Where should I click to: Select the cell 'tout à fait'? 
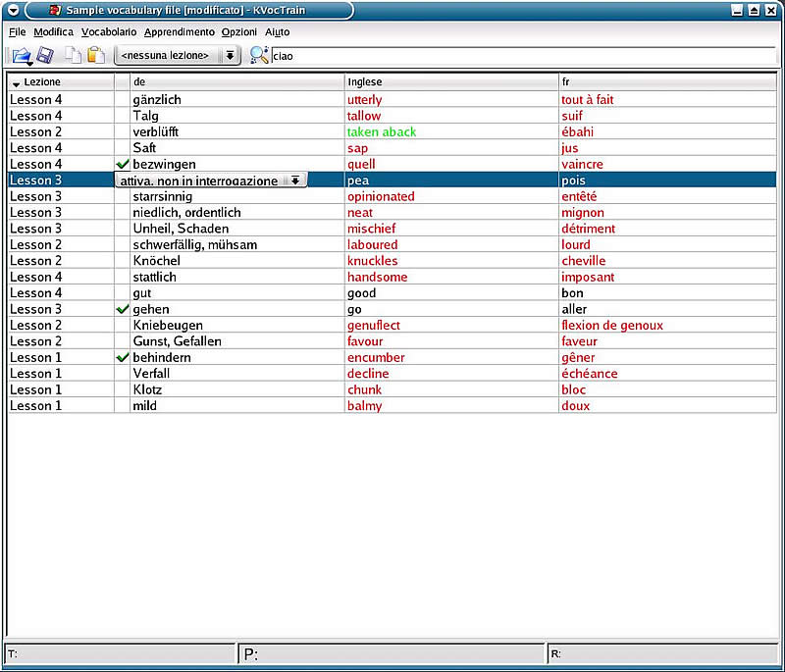tap(667, 100)
